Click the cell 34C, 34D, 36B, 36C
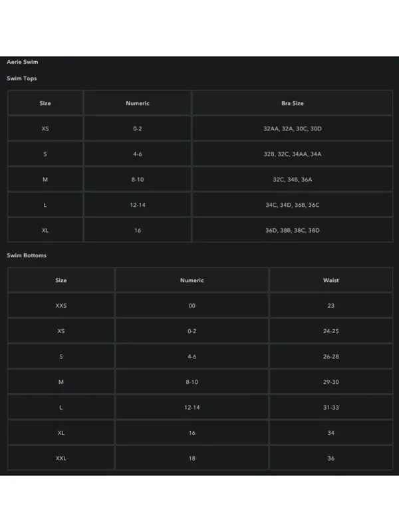This screenshot has width=399, height=532. [293, 205]
